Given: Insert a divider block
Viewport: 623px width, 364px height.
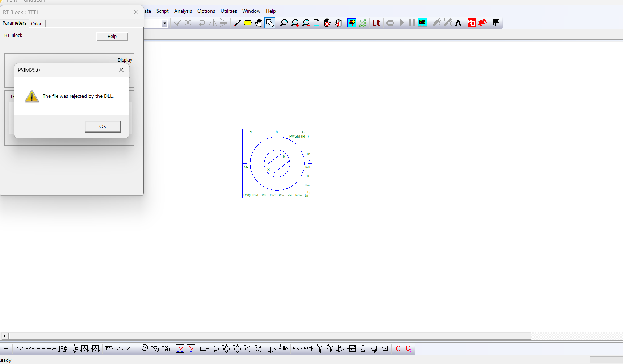Looking at the screenshot, I should point(384,349).
